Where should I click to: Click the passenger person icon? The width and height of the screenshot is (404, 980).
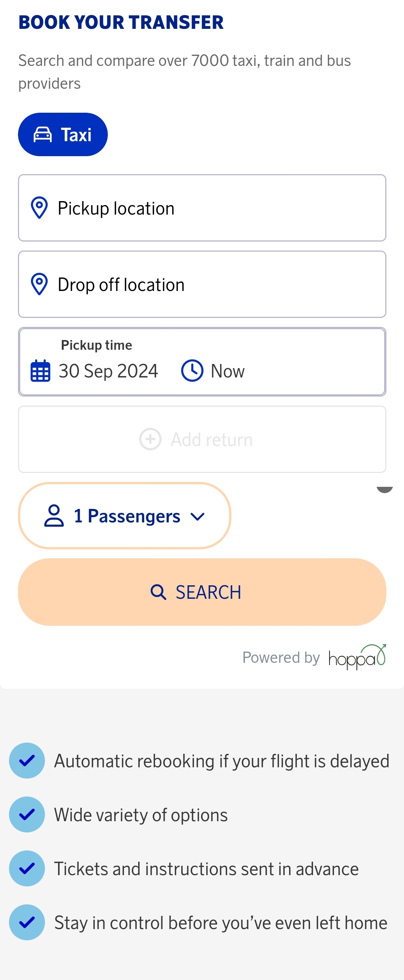(54, 516)
